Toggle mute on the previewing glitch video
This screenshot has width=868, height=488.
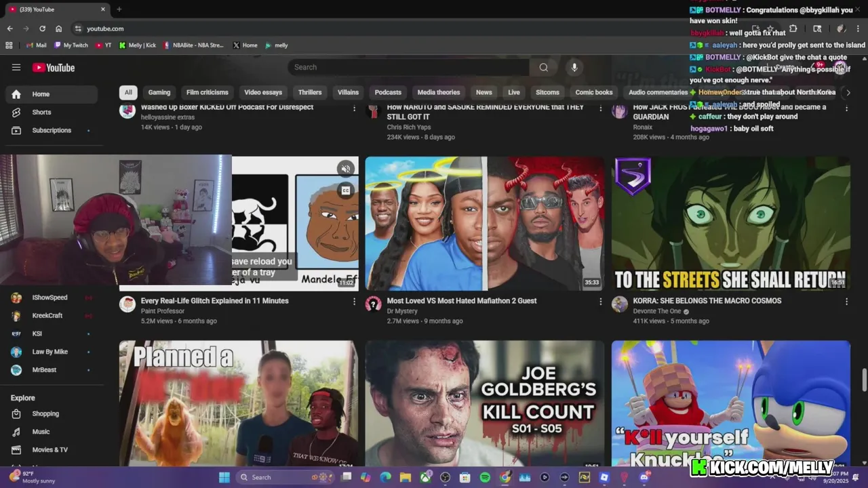[x=346, y=169]
